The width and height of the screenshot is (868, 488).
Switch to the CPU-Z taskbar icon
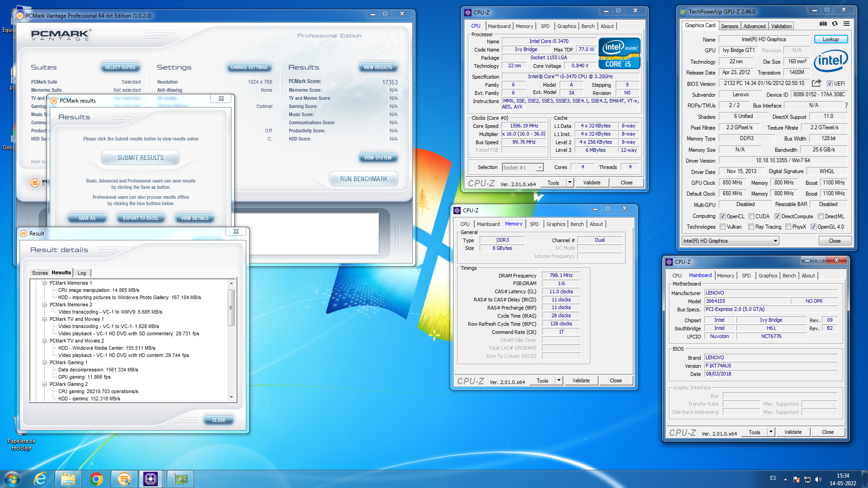[151, 479]
